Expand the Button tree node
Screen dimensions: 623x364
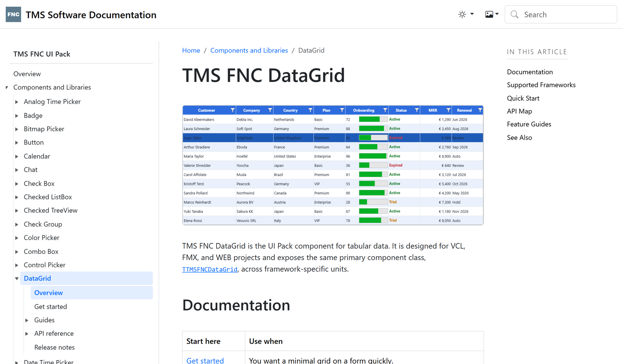pyautogui.click(x=17, y=142)
